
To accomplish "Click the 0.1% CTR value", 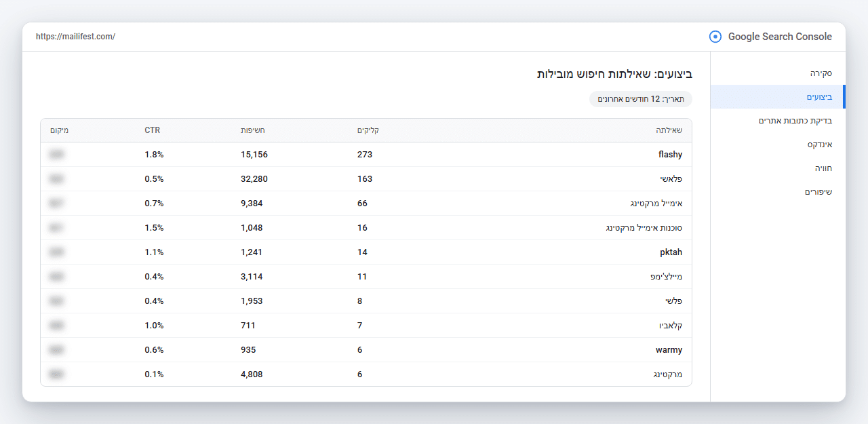I will tap(154, 374).
